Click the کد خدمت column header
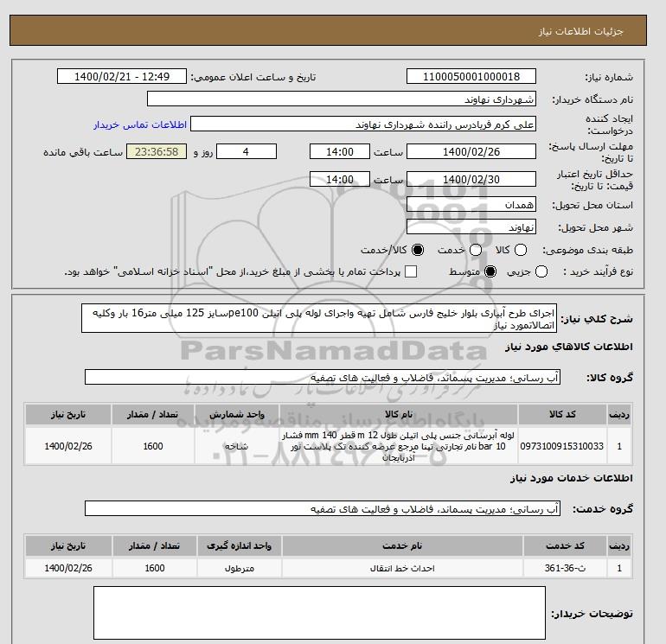Viewport: 666px width, 644px height. [565, 545]
